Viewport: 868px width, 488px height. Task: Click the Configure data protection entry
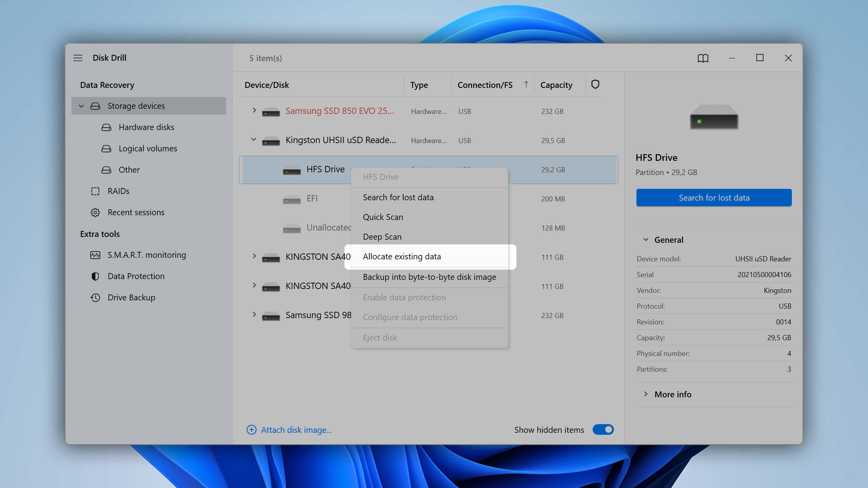pos(429,317)
